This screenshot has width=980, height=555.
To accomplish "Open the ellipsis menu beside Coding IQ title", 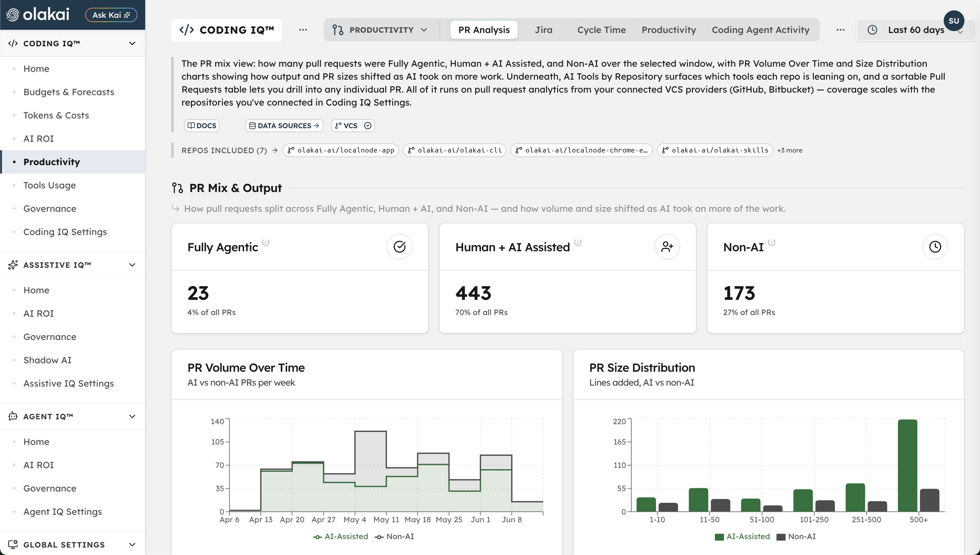I will pyautogui.click(x=303, y=30).
